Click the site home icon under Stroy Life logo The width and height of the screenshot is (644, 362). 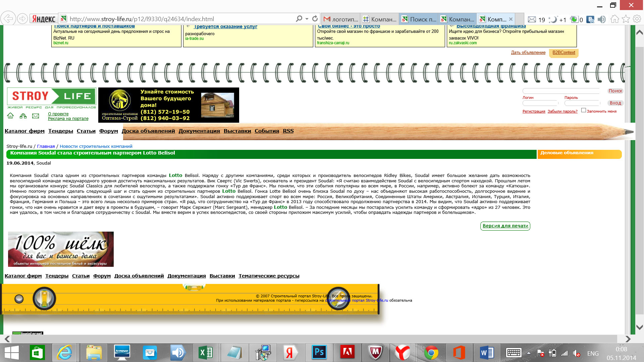pyautogui.click(x=10, y=116)
